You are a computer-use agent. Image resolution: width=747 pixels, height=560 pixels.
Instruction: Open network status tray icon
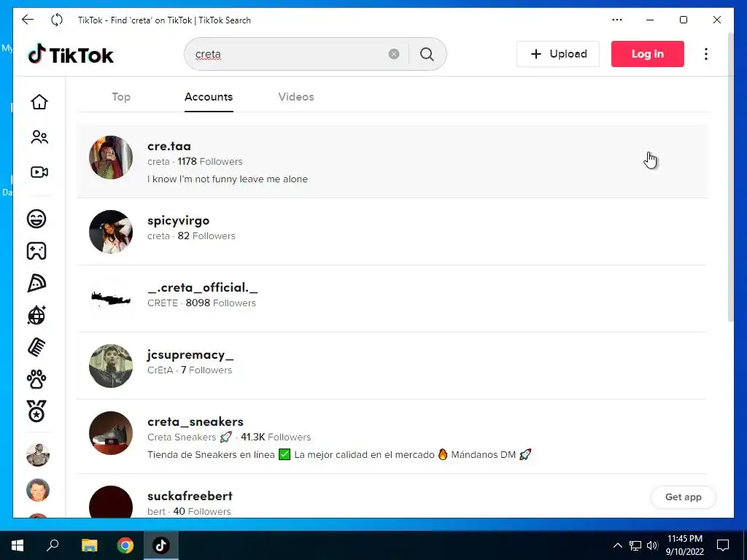click(635, 545)
